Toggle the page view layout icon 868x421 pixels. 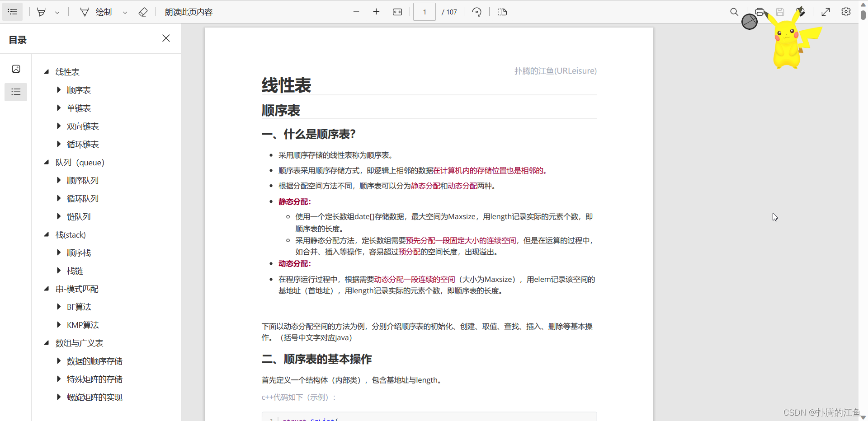click(x=502, y=12)
